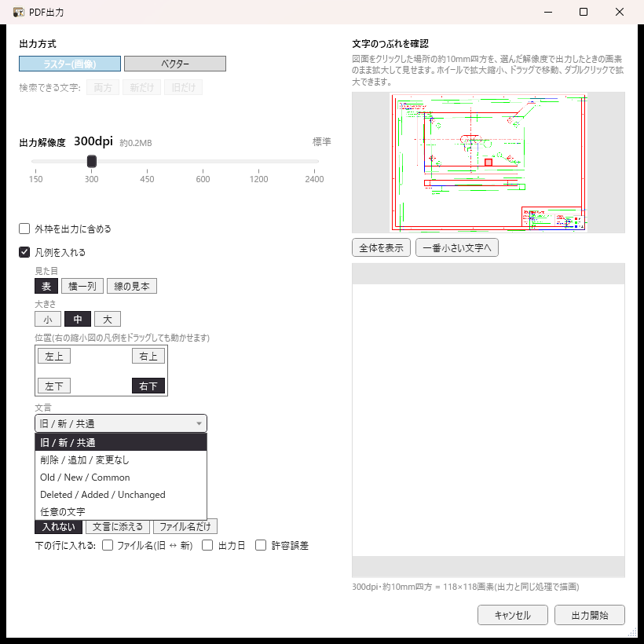Check 許容誤差 checkbox

[x=261, y=545]
